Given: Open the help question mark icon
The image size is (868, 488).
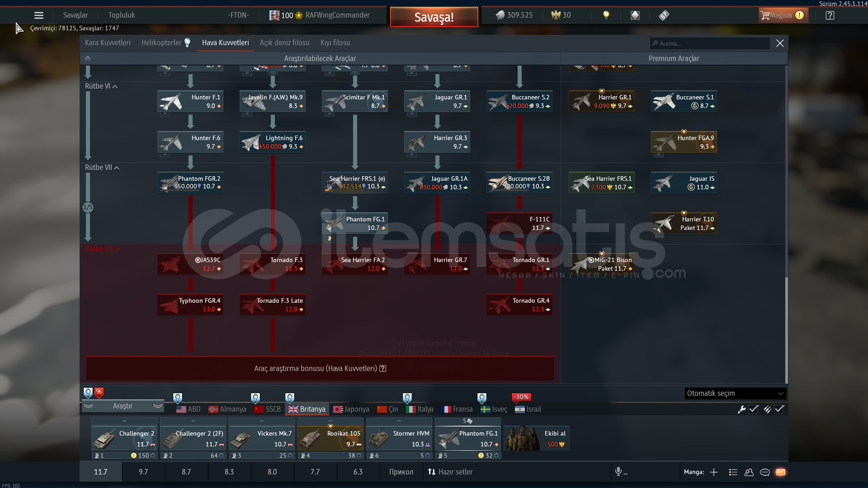Looking at the screenshot, I should [x=830, y=15].
